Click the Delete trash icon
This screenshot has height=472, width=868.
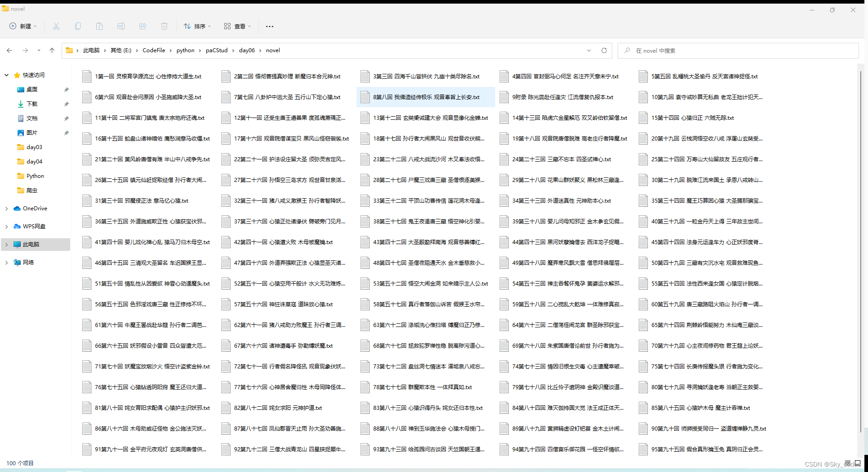pos(164,26)
